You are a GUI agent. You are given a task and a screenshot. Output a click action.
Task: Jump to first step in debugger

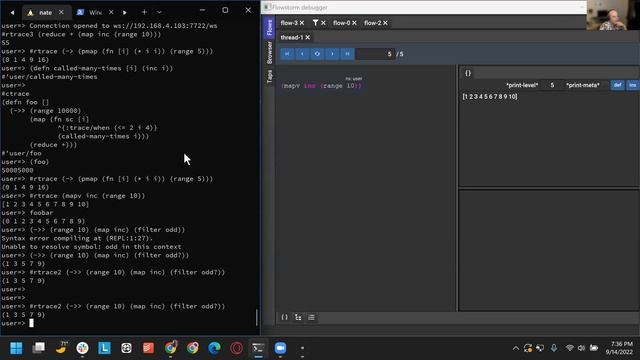coord(287,54)
